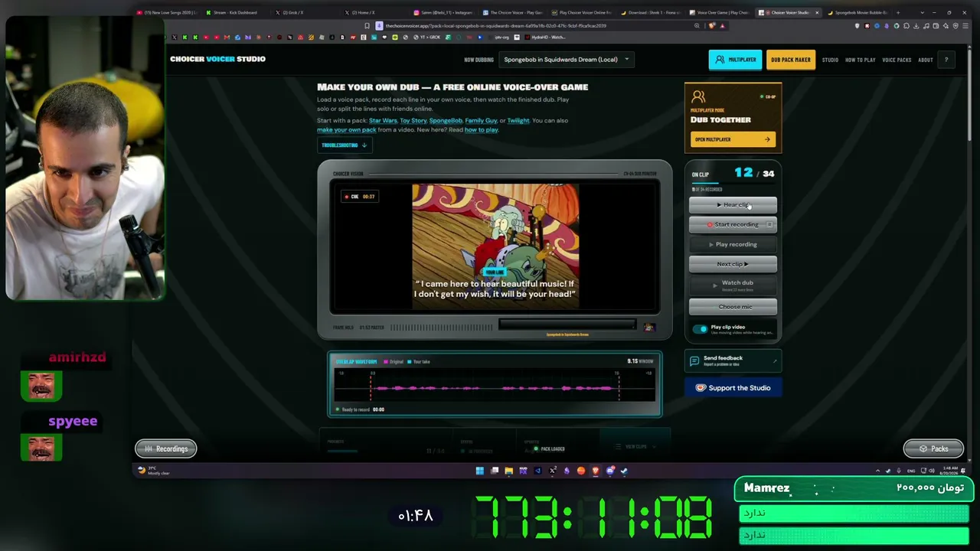The width and height of the screenshot is (980, 551).
Task: Open the Windows Start menu
Action: [479, 471]
